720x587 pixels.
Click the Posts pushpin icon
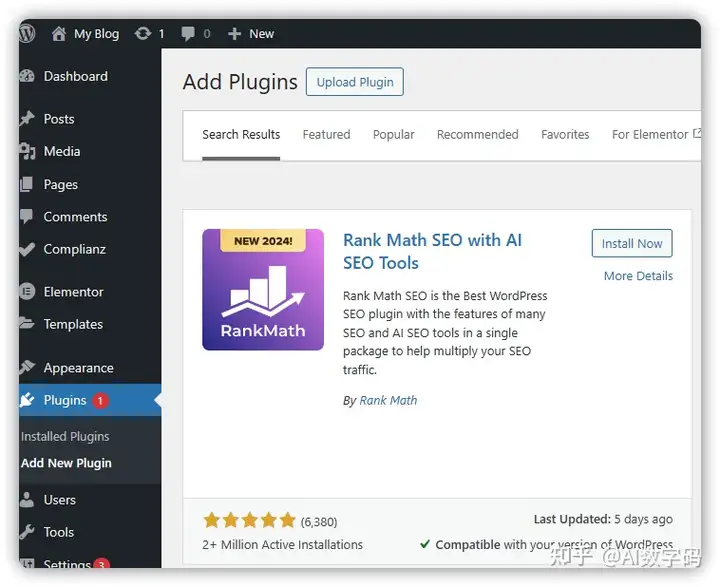point(27,119)
